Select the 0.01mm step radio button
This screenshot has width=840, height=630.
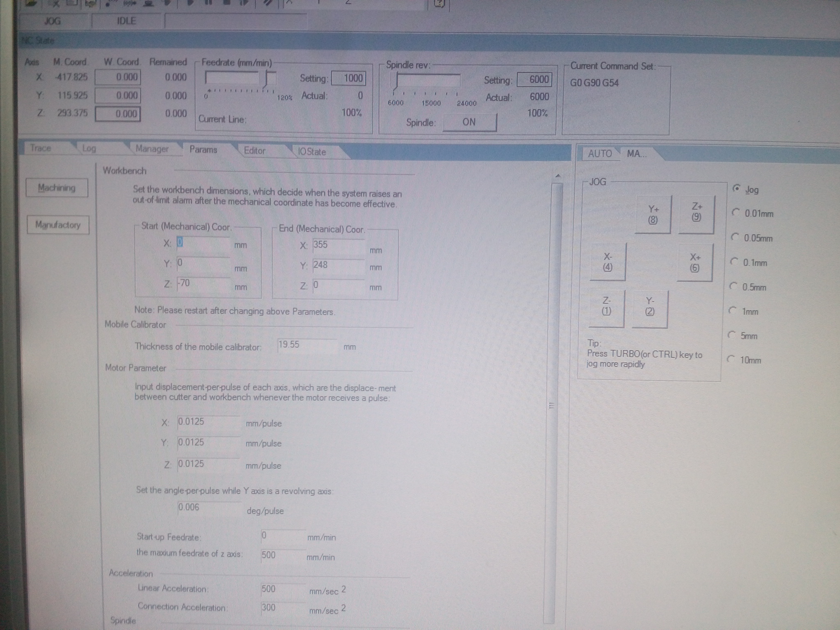736,212
